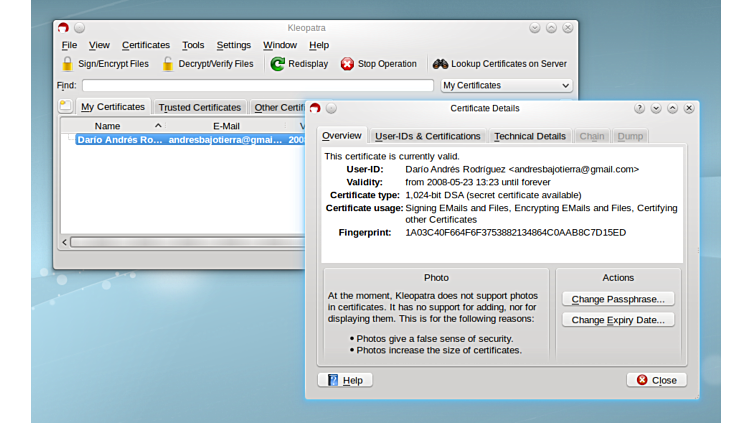Open the My Certificates filter dropdown

[x=506, y=86]
